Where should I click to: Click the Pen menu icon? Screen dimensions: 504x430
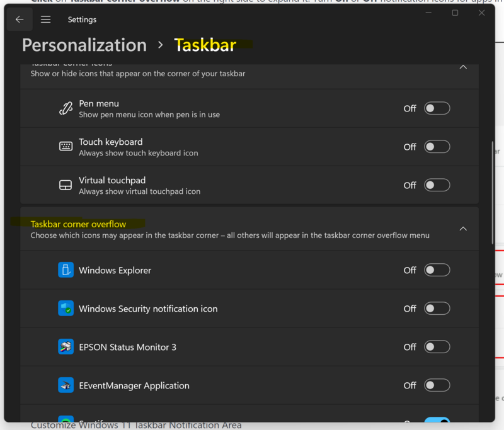coord(66,108)
